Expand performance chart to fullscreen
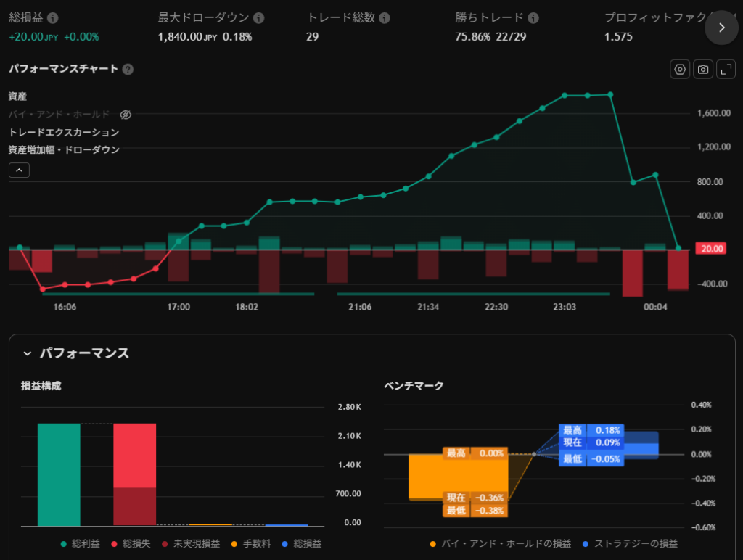Viewport: 743px width, 560px height. pyautogui.click(x=726, y=70)
